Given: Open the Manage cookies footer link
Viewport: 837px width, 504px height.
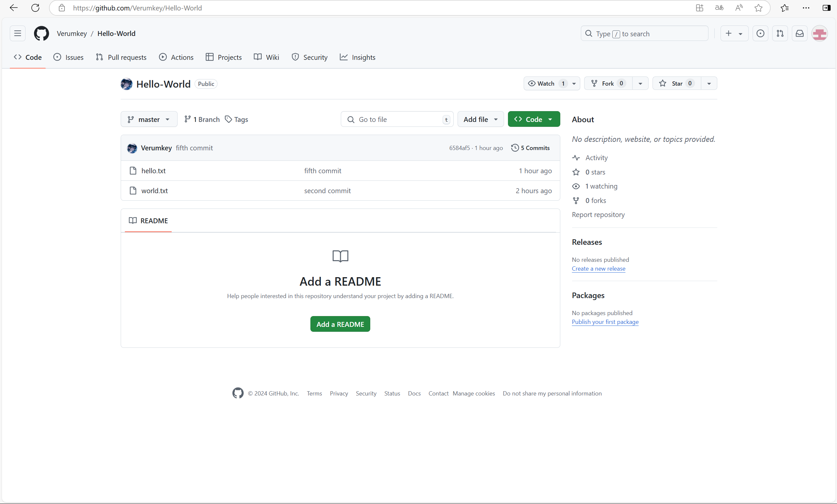Looking at the screenshot, I should tap(474, 394).
